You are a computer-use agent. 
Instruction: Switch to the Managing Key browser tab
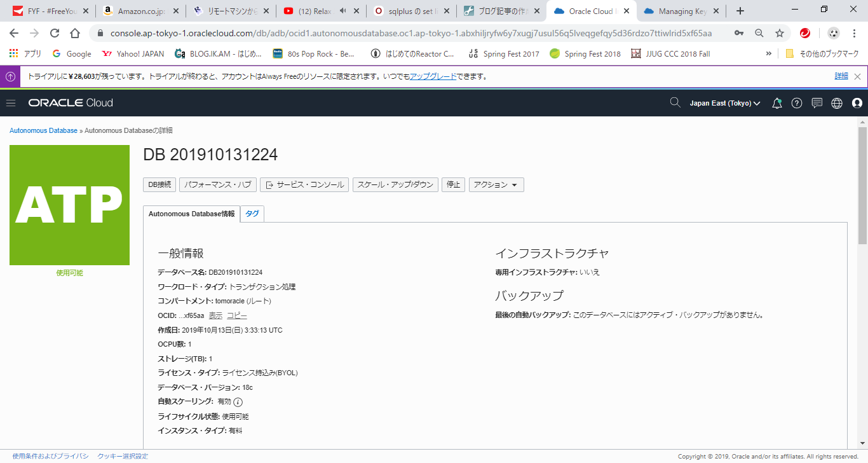pos(683,11)
